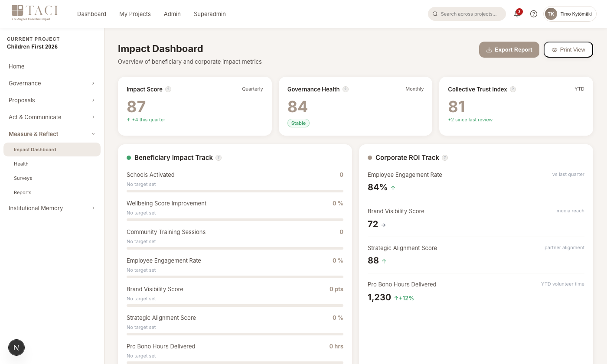Open Superadmin in top navigation

(x=210, y=14)
